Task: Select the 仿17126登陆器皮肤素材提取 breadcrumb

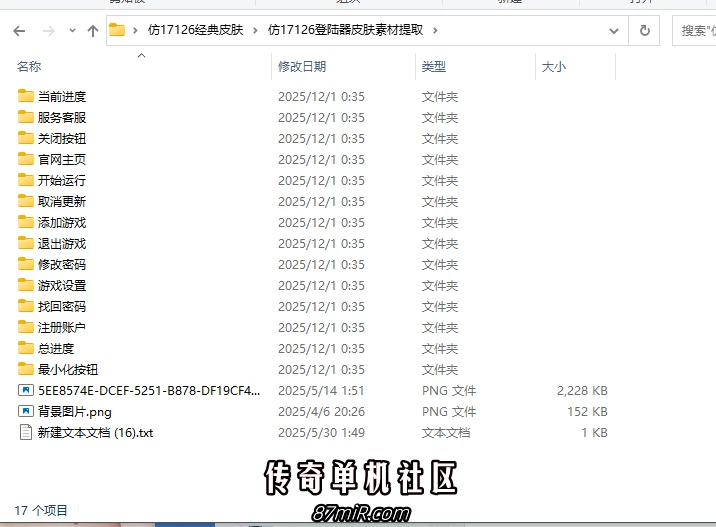Action: pyautogui.click(x=345, y=30)
